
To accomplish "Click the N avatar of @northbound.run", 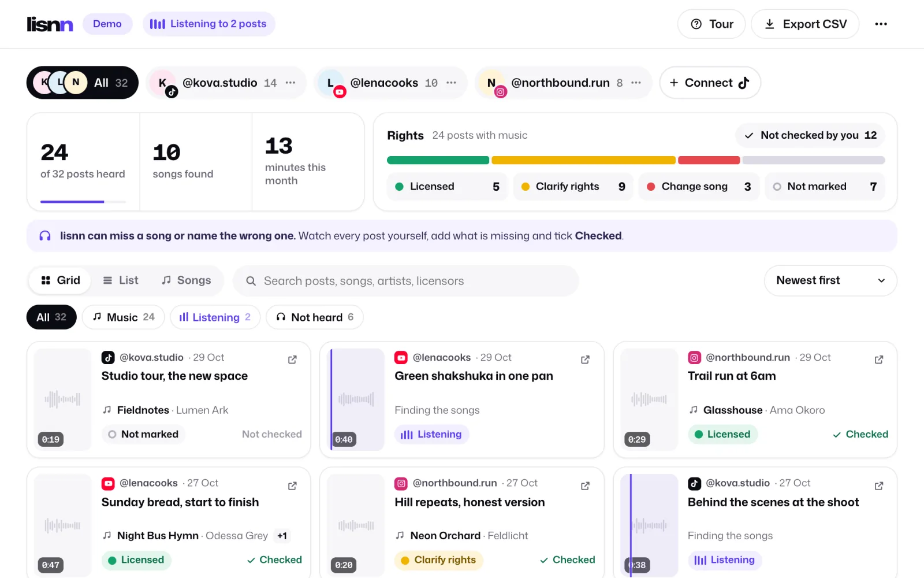I will click(491, 83).
